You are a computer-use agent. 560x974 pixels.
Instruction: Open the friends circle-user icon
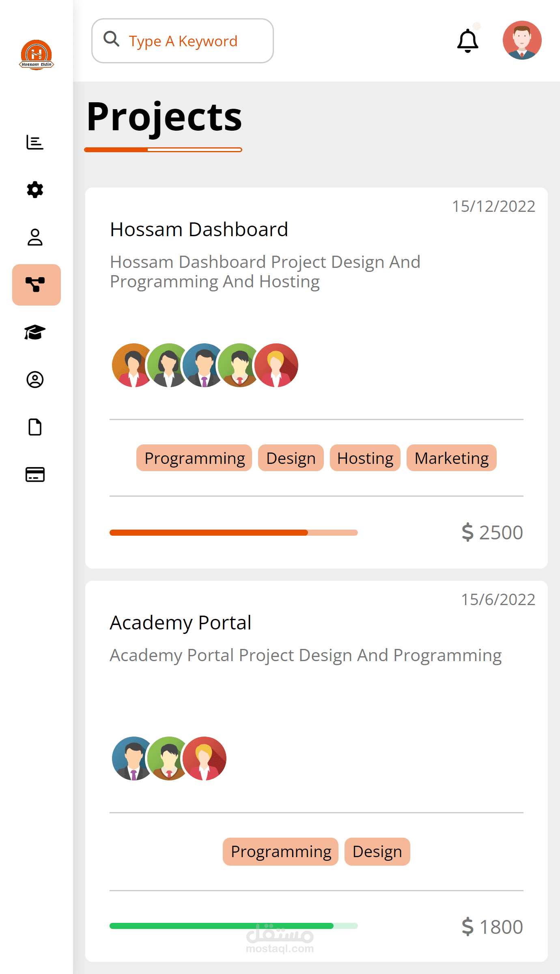(35, 379)
